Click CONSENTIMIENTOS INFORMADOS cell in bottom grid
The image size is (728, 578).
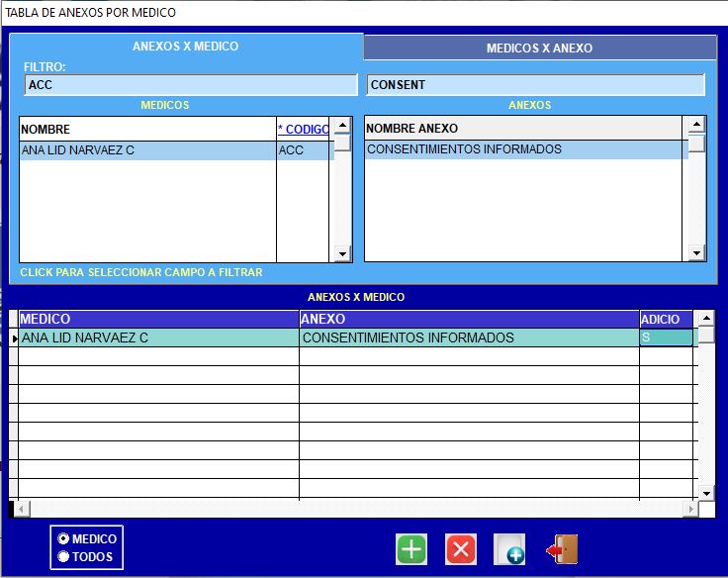pos(470,337)
